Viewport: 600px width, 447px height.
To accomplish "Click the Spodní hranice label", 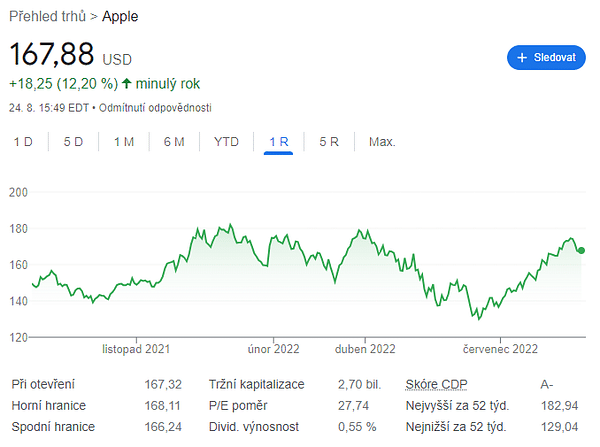I will [x=53, y=427].
